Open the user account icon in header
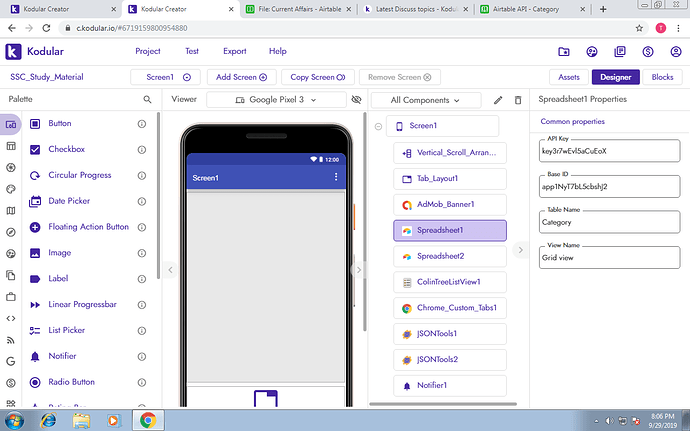Screen dimensions: 690x431 (x=676, y=52)
